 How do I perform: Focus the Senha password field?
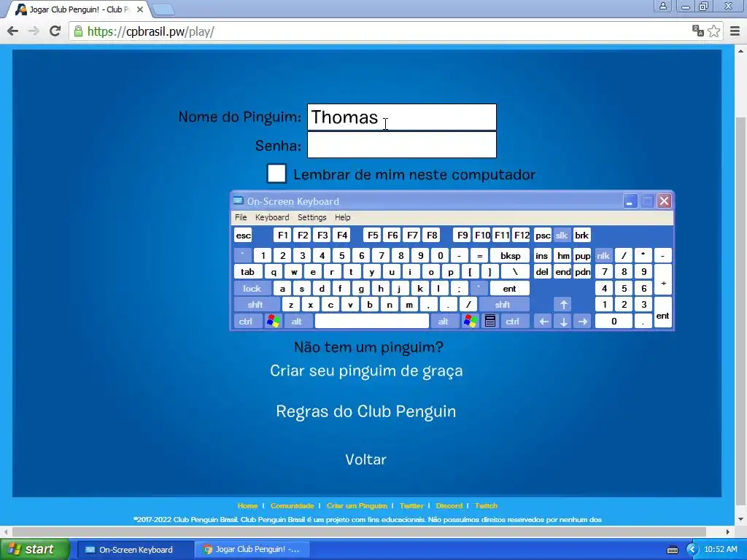pyautogui.click(x=402, y=145)
